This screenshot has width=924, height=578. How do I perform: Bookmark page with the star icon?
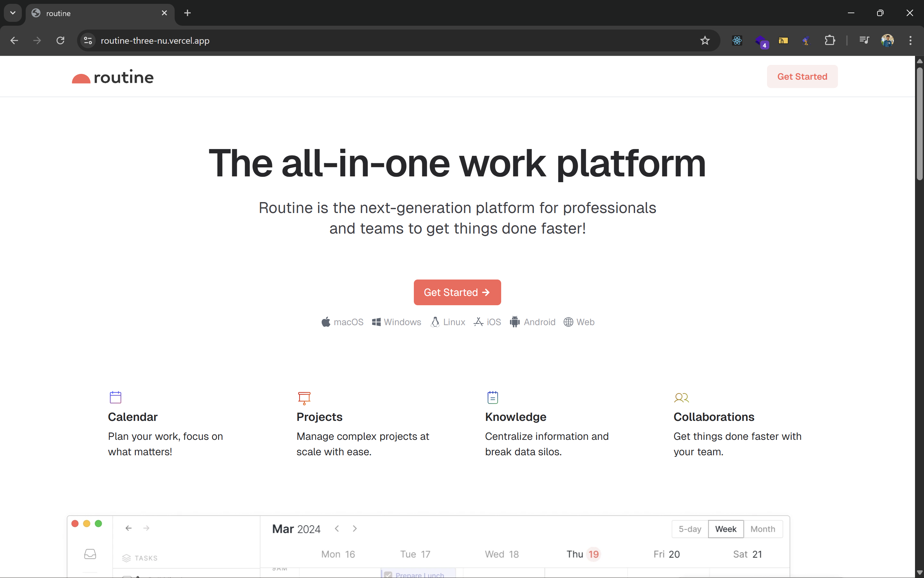pyautogui.click(x=705, y=40)
